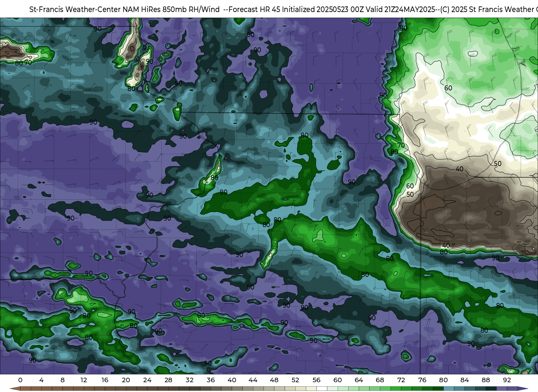
Task: Click the colorbar label '8'
Action: pos(62,380)
